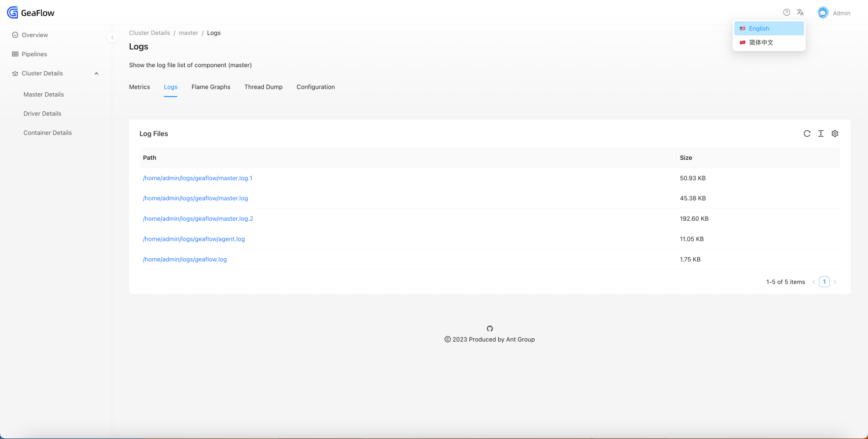Collapse the Cluster Details submenu

pos(96,73)
